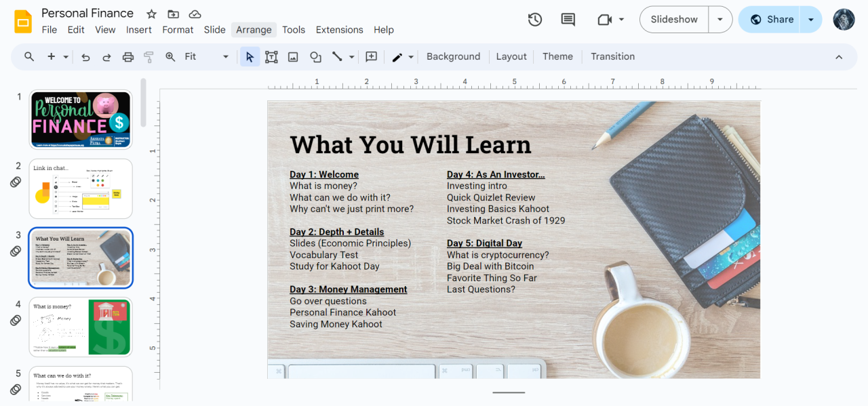The image size is (868, 406).
Task: Add a new slide with plus icon
Action: pyautogui.click(x=51, y=57)
